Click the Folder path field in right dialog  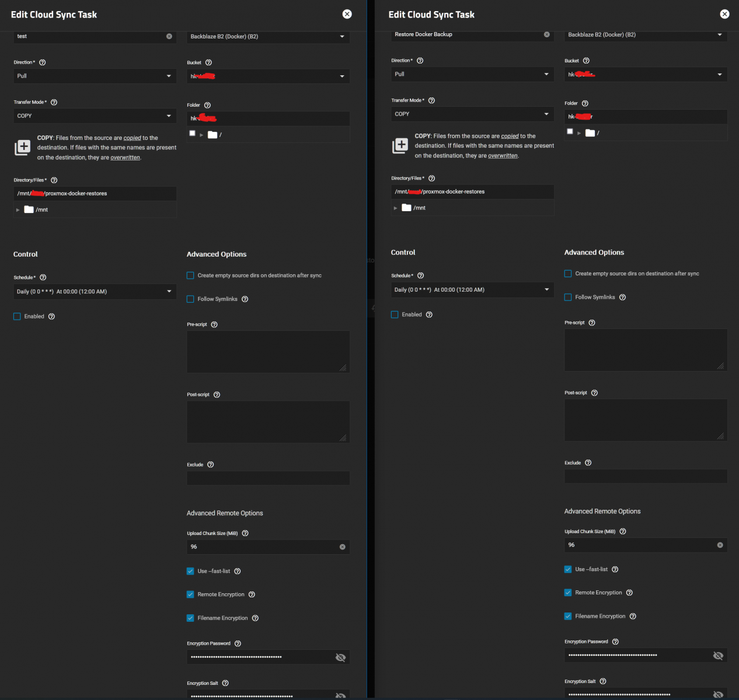pos(646,117)
